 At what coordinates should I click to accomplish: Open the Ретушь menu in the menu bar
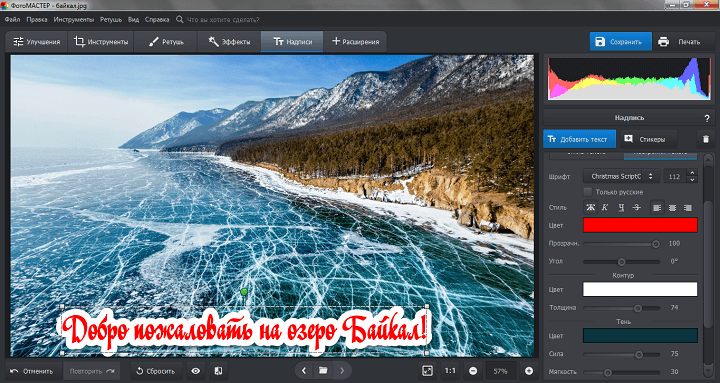(x=111, y=19)
